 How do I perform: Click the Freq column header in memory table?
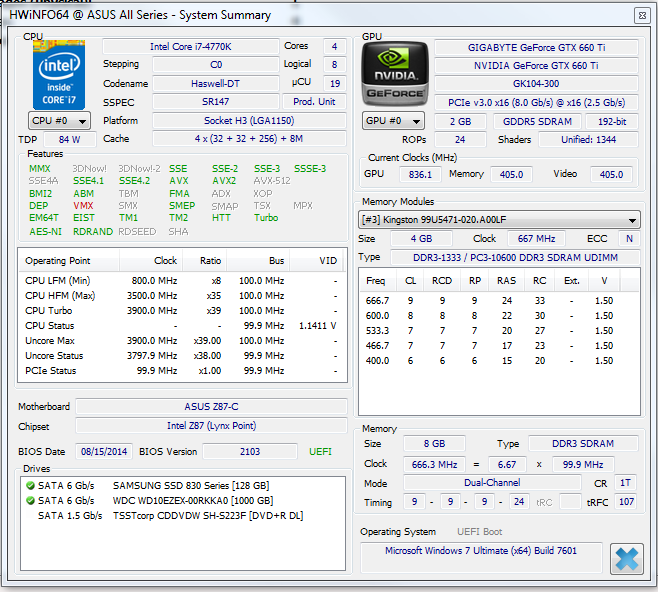click(x=376, y=281)
